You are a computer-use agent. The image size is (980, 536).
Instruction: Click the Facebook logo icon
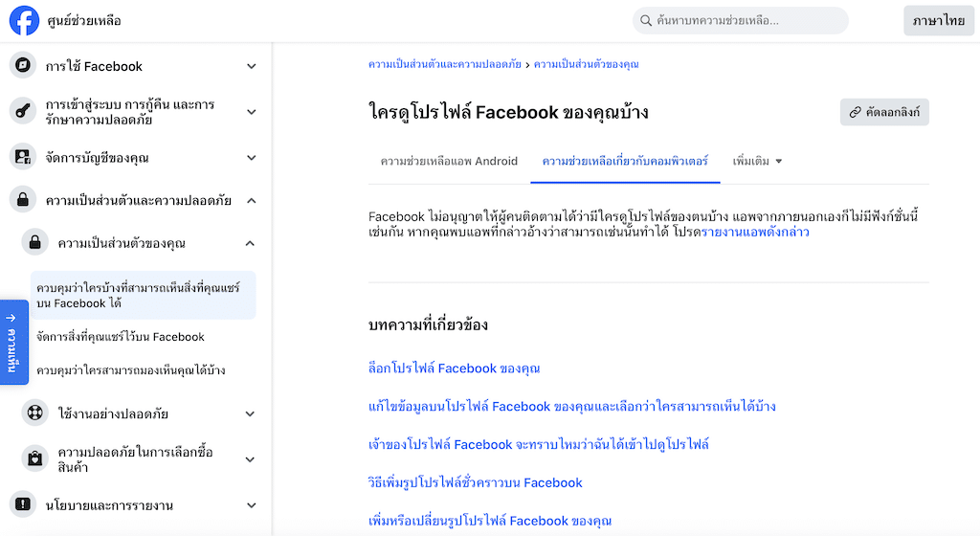[x=24, y=20]
